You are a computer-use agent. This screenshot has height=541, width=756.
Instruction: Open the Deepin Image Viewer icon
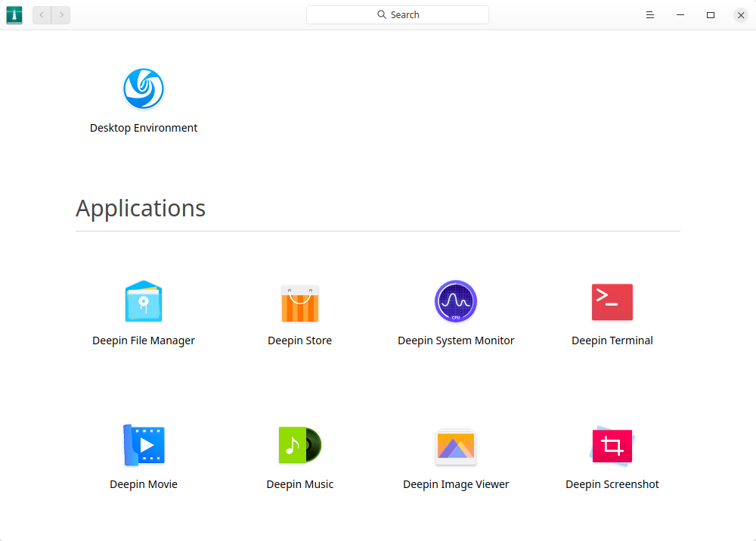pos(456,446)
